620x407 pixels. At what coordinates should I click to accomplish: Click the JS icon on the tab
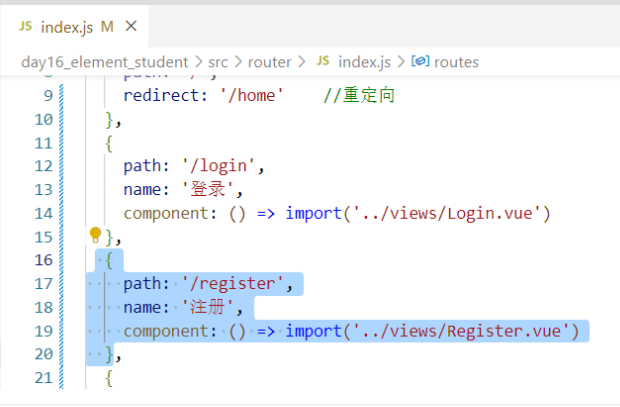click(x=26, y=26)
